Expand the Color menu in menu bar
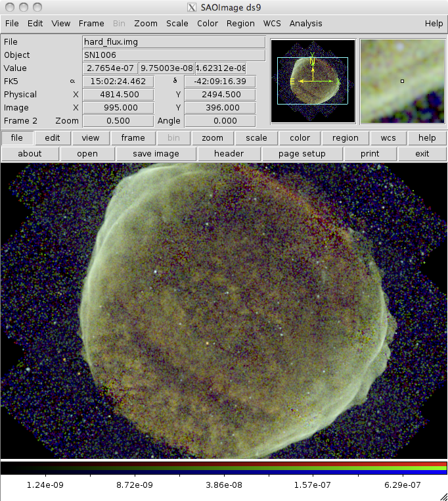The width and height of the screenshot is (448, 501). coord(208,23)
